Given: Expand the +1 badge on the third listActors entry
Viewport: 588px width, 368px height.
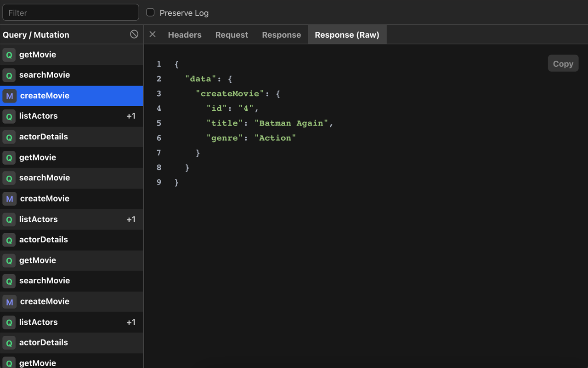Looking at the screenshot, I should click(131, 322).
